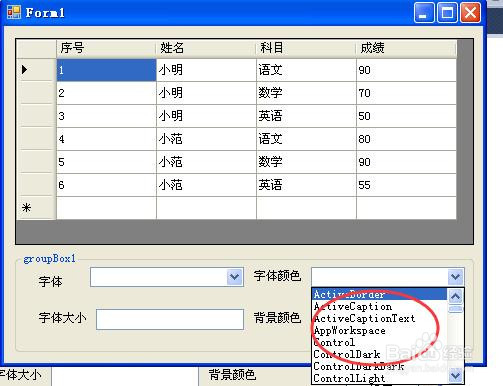Viewport: 503px width, 386px height.
Task: Click the 成绩 column header
Action: tap(406, 48)
